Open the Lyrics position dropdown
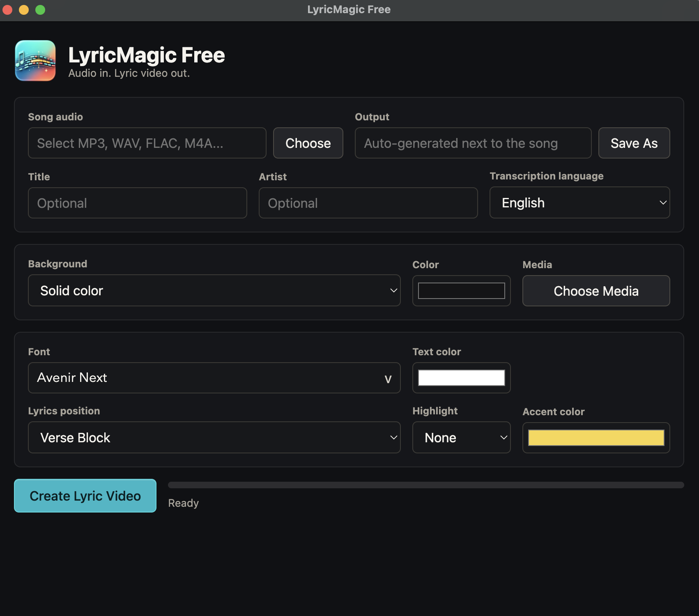The width and height of the screenshot is (699, 616). point(214,437)
